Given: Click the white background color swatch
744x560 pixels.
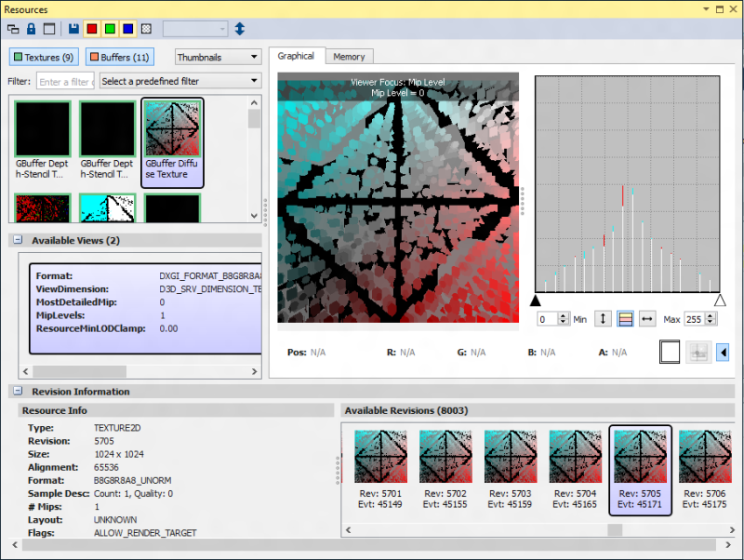Looking at the screenshot, I should 670,353.
